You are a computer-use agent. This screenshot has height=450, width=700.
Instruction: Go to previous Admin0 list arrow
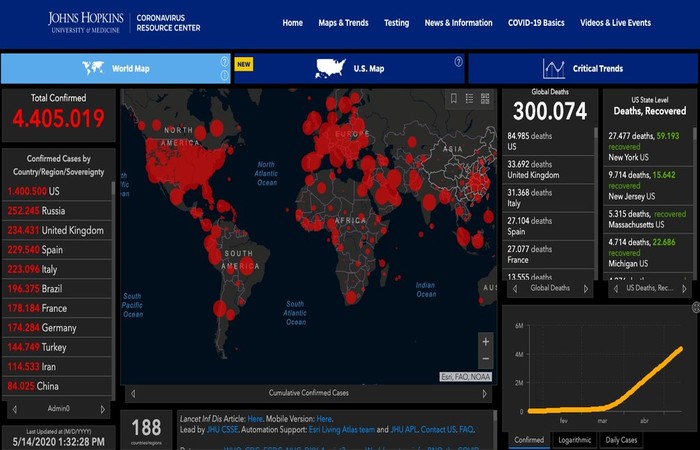(15, 409)
